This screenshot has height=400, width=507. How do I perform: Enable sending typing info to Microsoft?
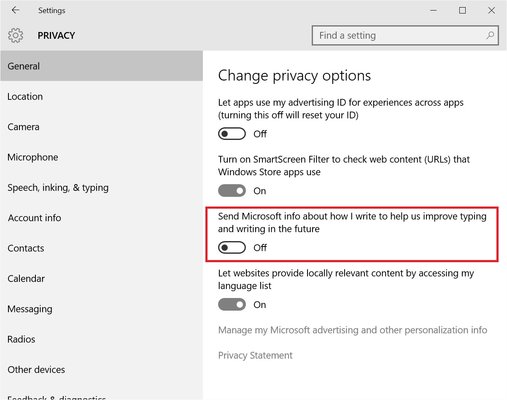pyautogui.click(x=232, y=248)
